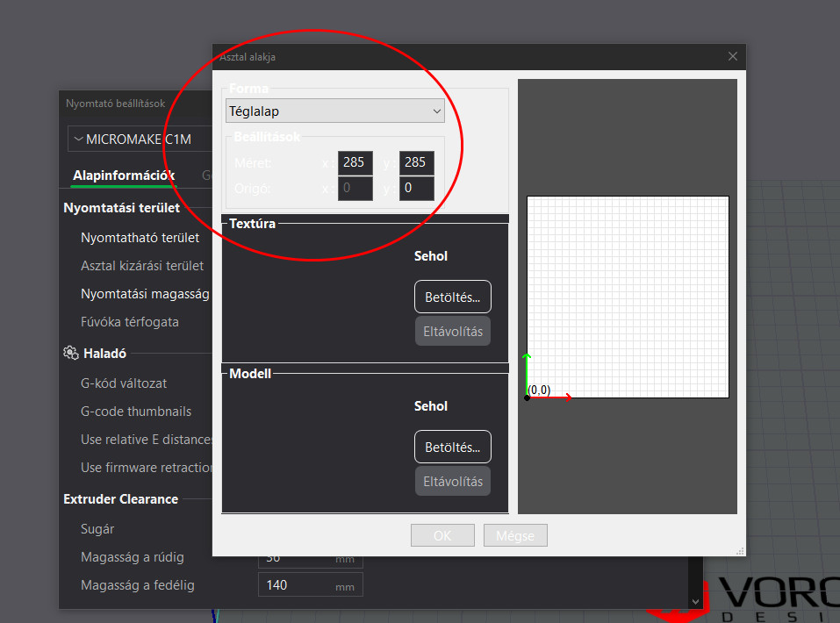
Task: Click the down chevron at the panel bottom
Action: point(696,600)
